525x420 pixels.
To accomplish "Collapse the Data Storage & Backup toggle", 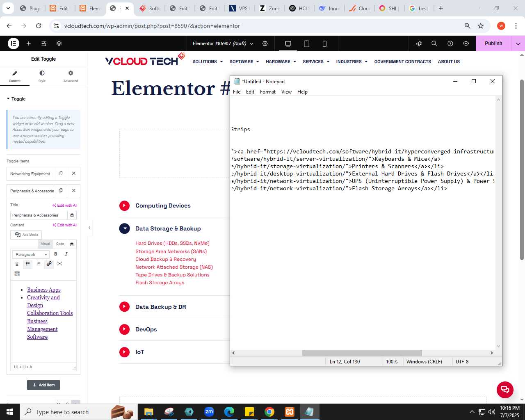I will (x=124, y=228).
